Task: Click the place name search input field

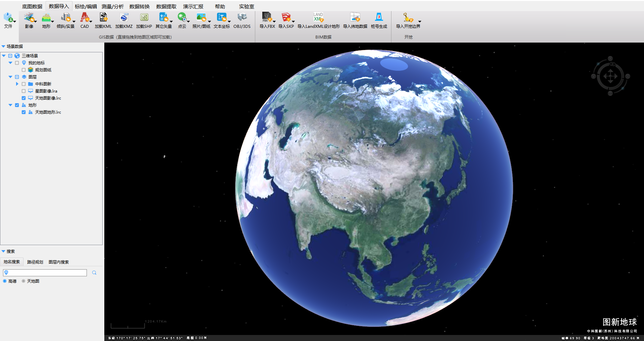Action: (45, 273)
